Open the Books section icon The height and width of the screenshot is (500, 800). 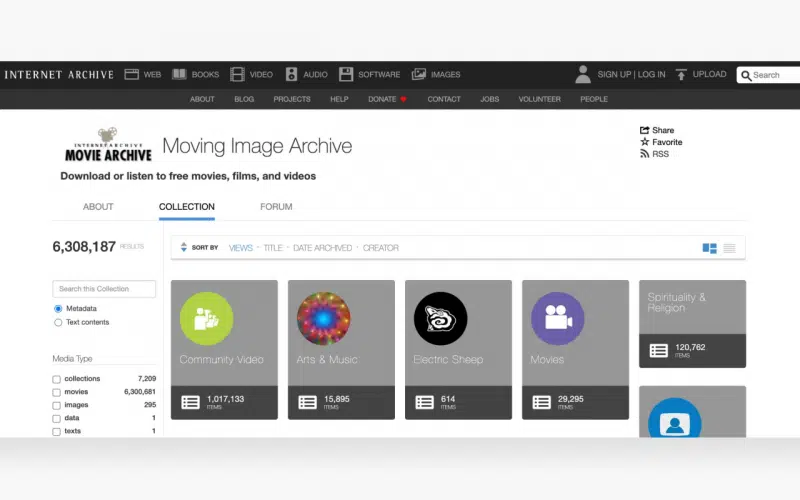(179, 75)
